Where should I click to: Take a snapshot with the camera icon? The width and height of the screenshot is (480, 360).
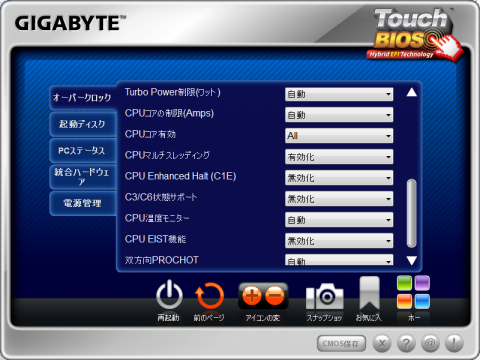[x=324, y=296]
